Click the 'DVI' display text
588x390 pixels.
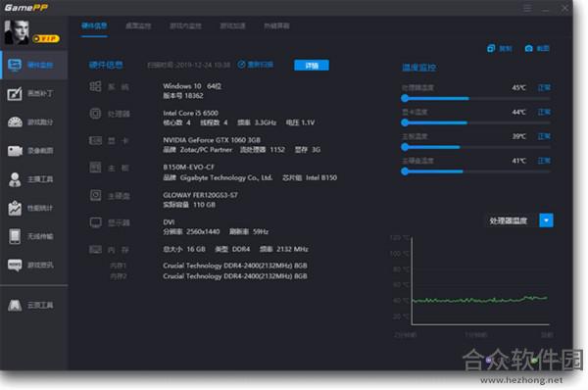click(x=169, y=222)
